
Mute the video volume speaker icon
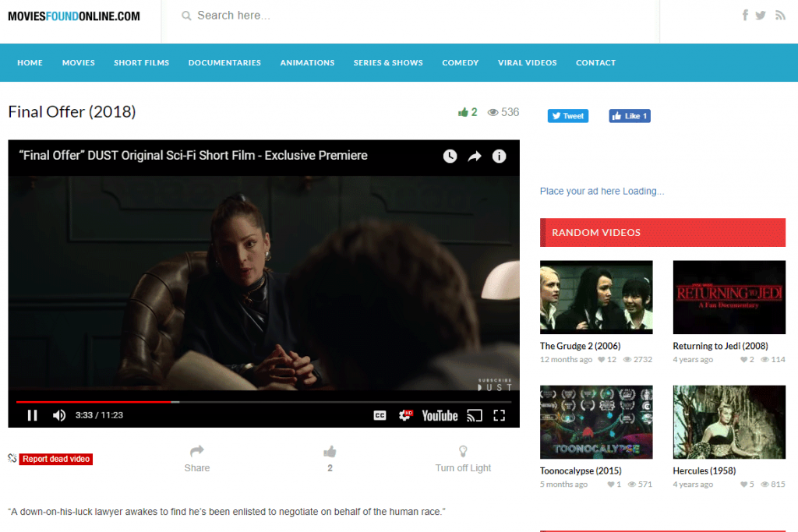tap(58, 415)
